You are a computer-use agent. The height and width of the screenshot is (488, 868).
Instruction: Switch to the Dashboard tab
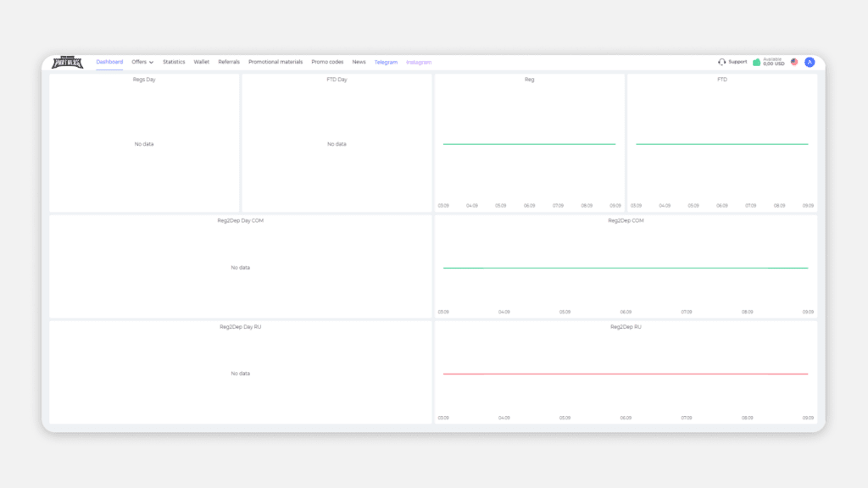[x=109, y=62]
